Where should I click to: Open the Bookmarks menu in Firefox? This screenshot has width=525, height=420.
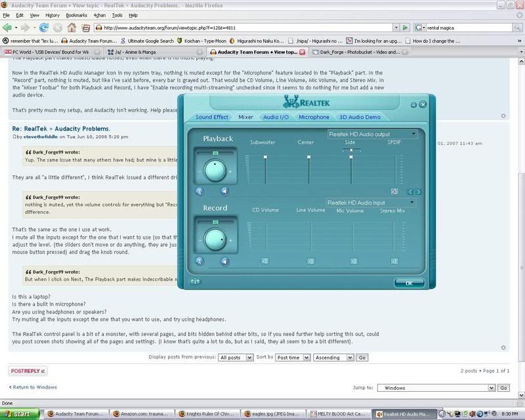[75, 14]
